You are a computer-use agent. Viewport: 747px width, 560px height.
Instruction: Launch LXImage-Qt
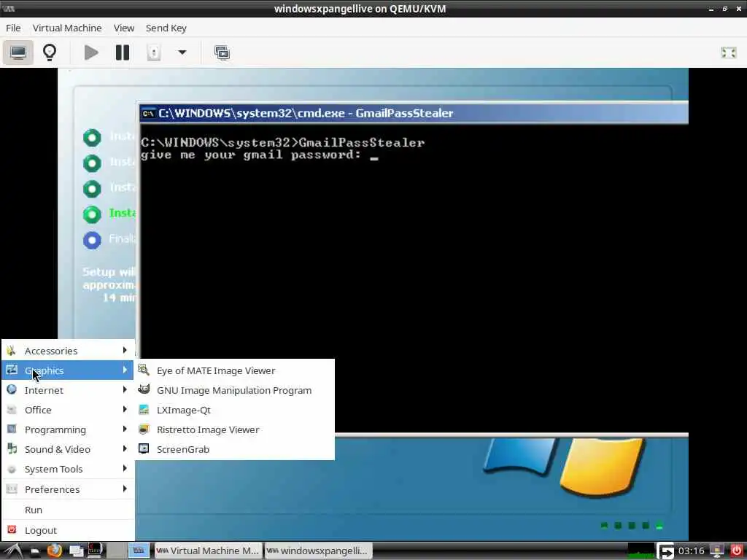click(235, 410)
